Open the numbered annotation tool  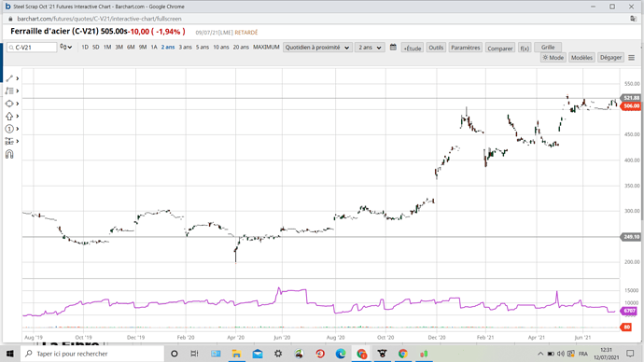pos(9,129)
